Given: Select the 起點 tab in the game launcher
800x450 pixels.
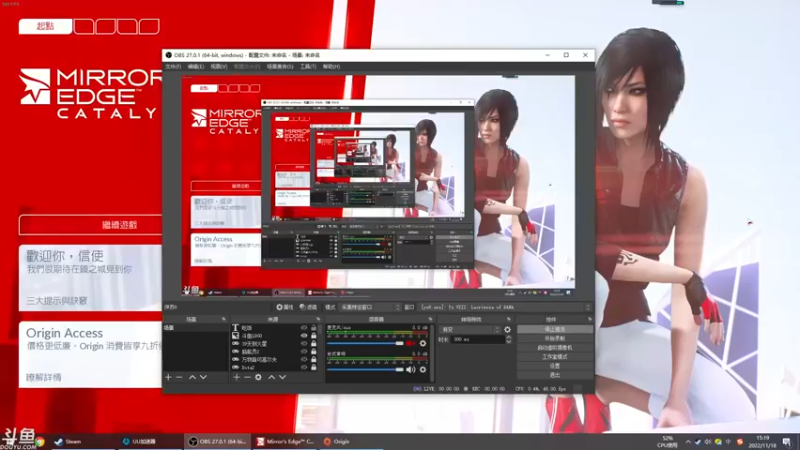Looking at the screenshot, I should [45, 26].
